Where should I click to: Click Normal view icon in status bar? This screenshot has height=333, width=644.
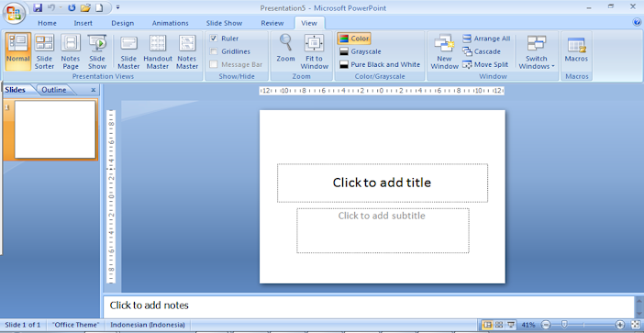click(488, 325)
